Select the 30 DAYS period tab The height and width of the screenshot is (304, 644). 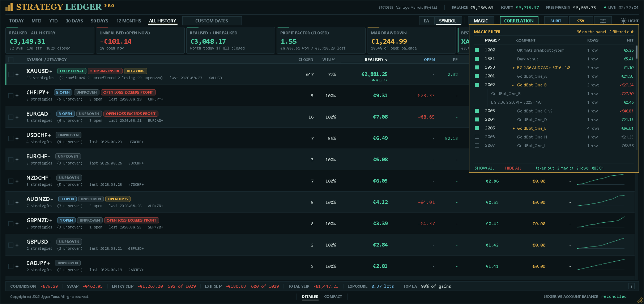74,21
